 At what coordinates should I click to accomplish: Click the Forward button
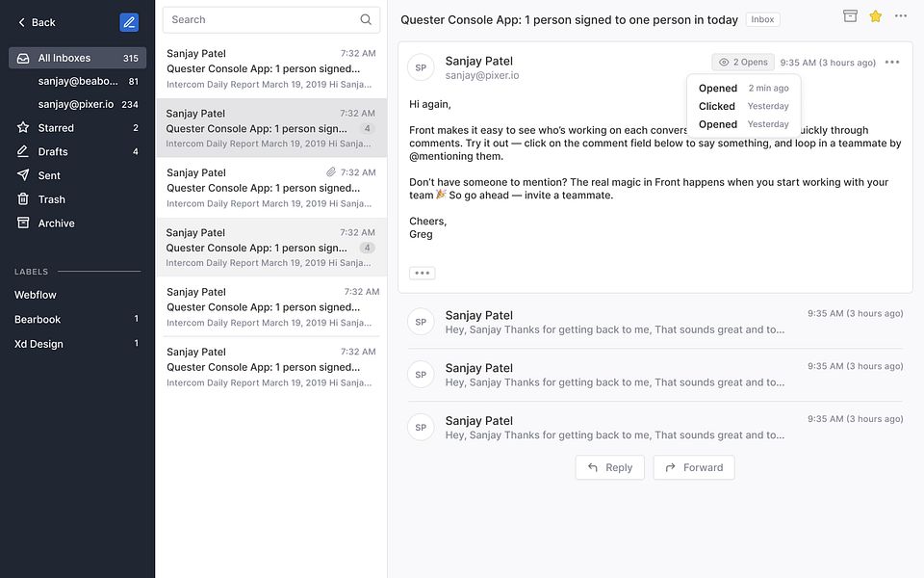coord(694,467)
